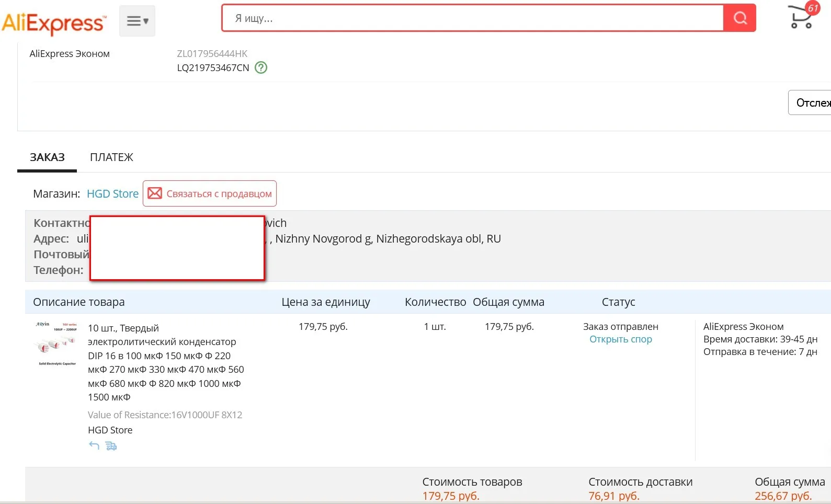Open the HGD Store link beside Магазин
The width and height of the screenshot is (831, 504).
(112, 194)
